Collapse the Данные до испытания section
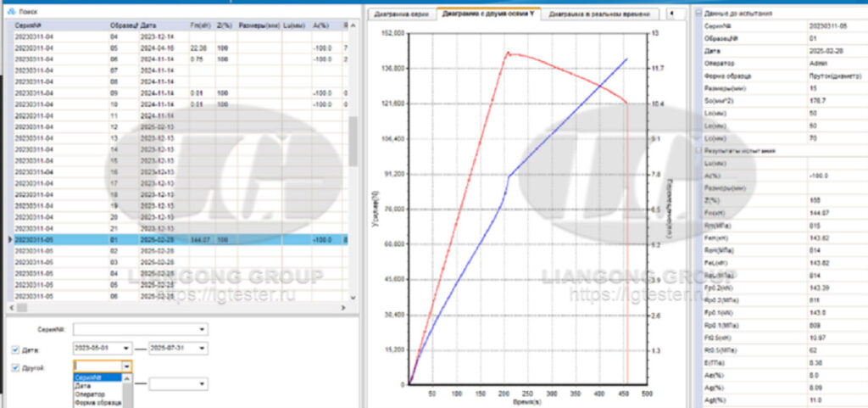This screenshot has height=408, width=868. tap(698, 13)
